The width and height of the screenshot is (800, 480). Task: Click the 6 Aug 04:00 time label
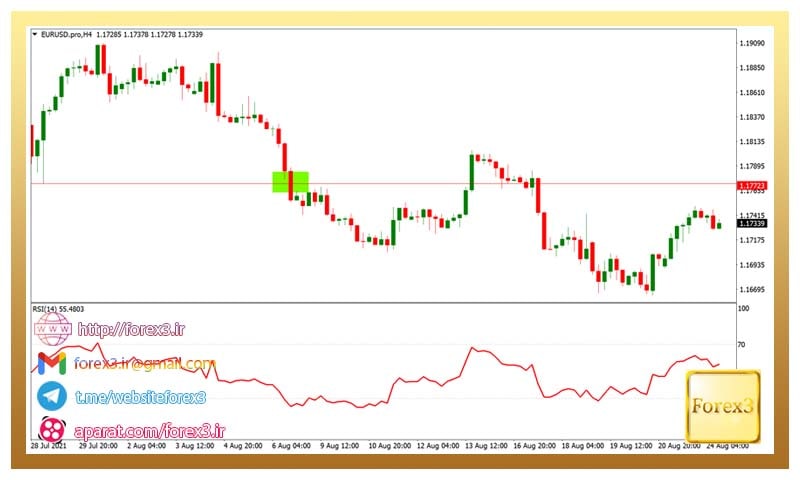click(x=293, y=446)
